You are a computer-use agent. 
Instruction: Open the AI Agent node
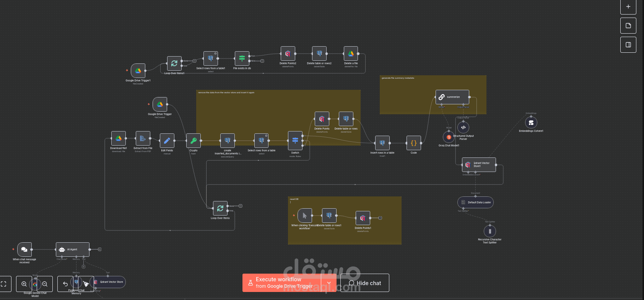coord(73,250)
